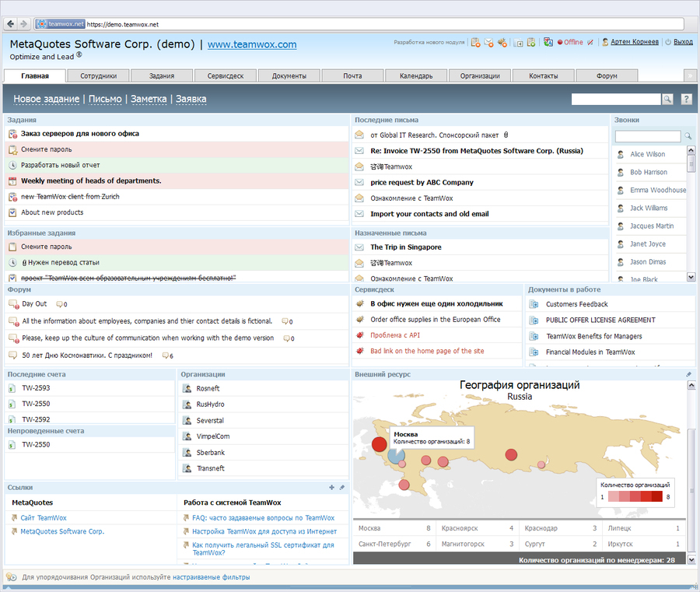Click the magnifier search button in header
Viewport: 700px width, 592px height.
pyautogui.click(x=667, y=99)
